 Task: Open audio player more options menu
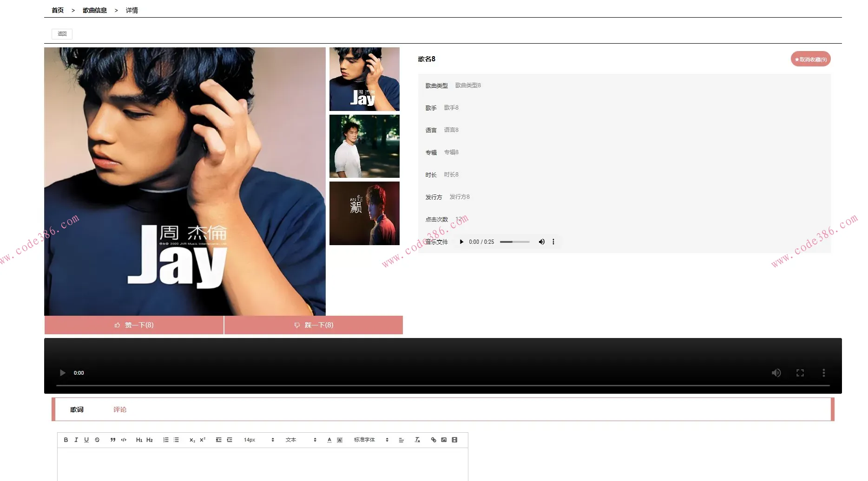click(x=553, y=242)
